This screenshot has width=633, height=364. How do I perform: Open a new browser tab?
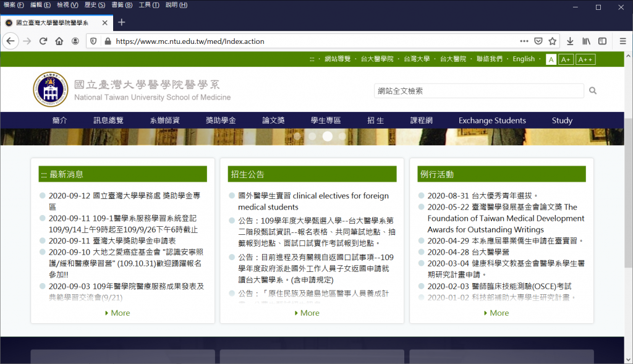(121, 23)
